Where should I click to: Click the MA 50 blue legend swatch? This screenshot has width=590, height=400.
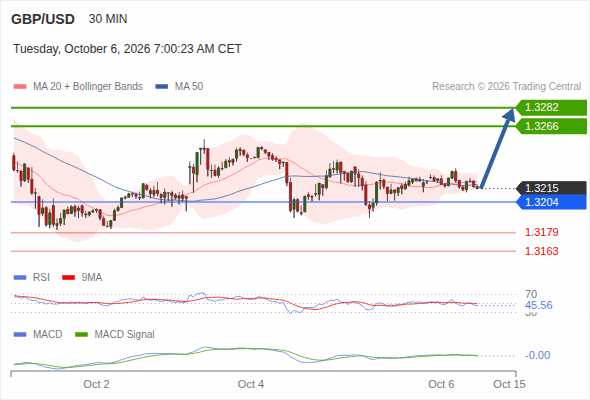click(x=162, y=87)
